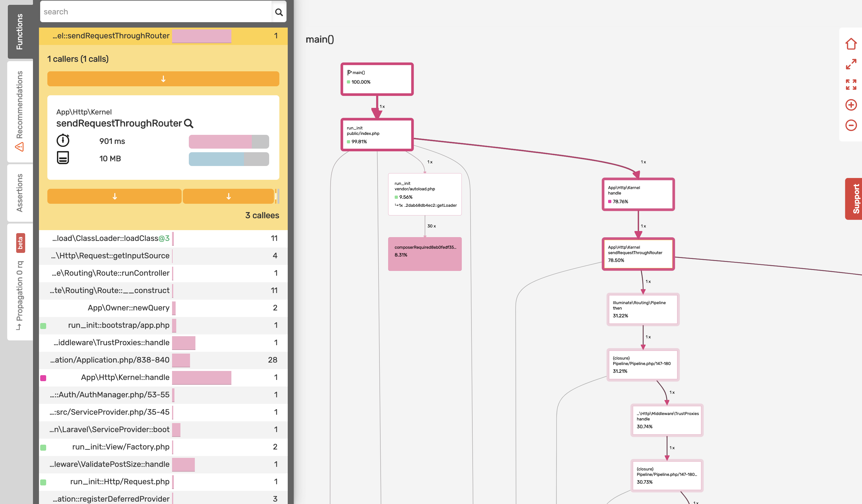The height and width of the screenshot is (504, 862).
Task: Select run_init::View/Factory.php row
Action: click(163, 448)
